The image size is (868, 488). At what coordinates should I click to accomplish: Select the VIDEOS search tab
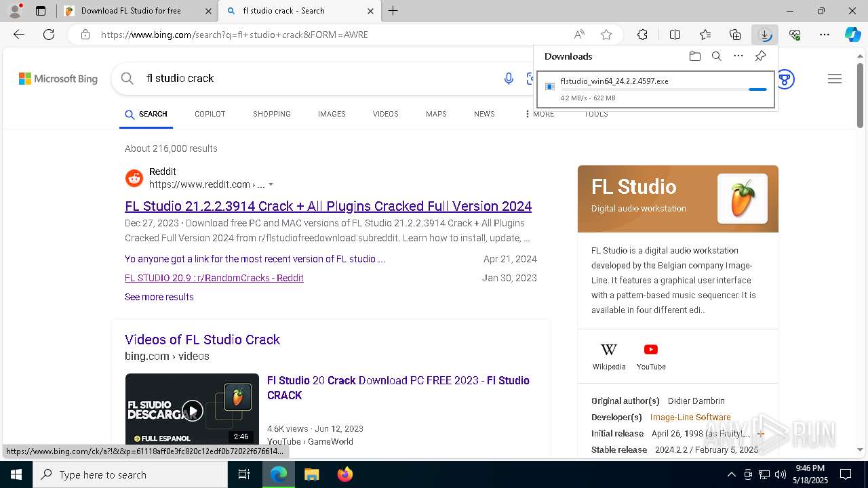click(x=386, y=114)
